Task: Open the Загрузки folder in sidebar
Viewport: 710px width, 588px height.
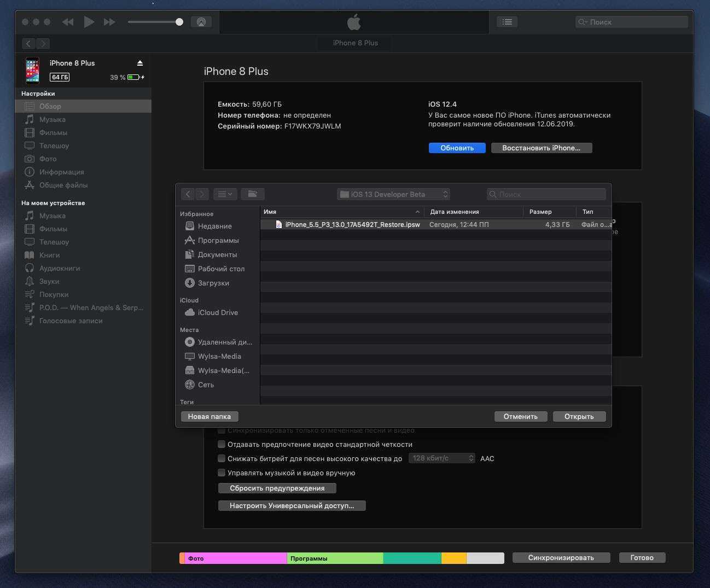Action: pyautogui.click(x=213, y=283)
